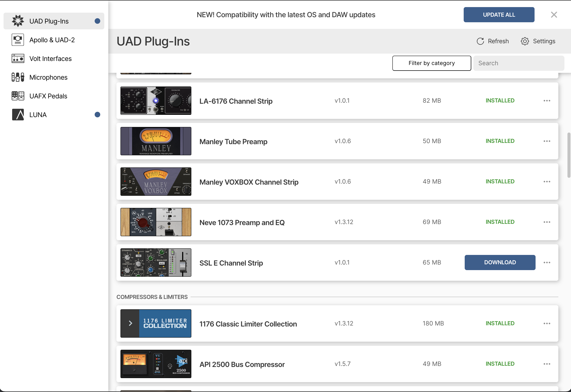
Task: Click the Manley VOXBOX thumbnail image
Action: (x=156, y=182)
